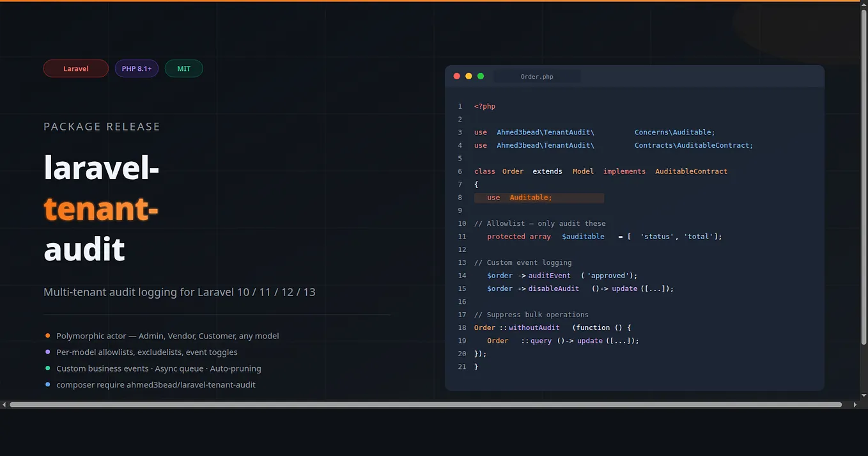Click the 'AuditableContract' name on line 6
Screen dimensions: 868x456
692,171
